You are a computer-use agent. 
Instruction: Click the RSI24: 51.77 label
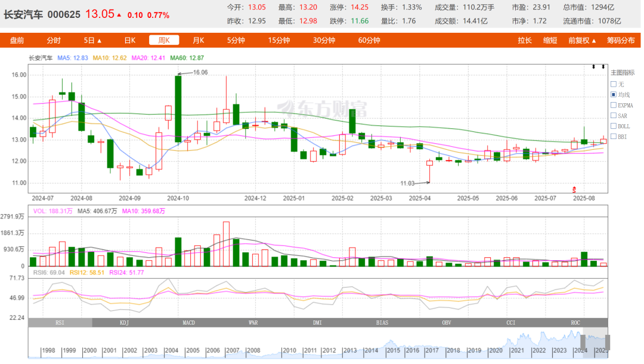pyautogui.click(x=126, y=272)
